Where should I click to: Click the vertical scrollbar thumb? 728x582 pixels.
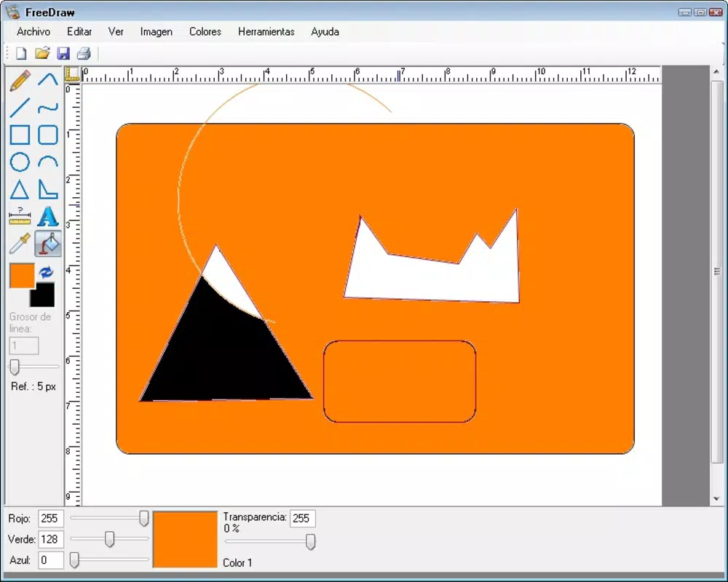716,271
